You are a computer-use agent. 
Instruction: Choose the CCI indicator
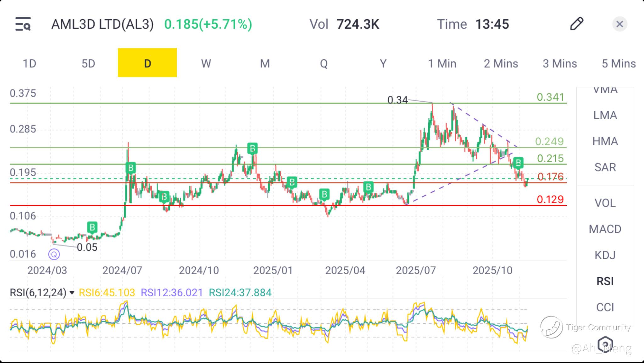[605, 307]
